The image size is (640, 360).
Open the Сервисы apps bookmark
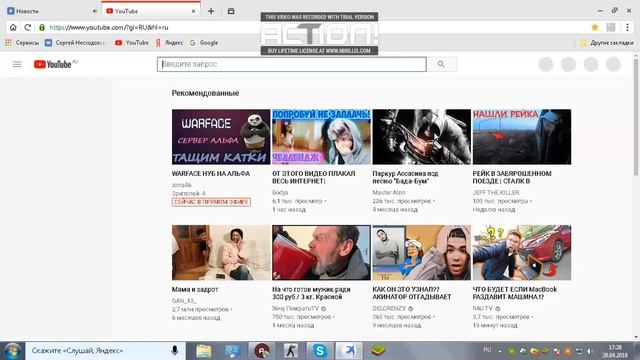pyautogui.click(x=22, y=42)
